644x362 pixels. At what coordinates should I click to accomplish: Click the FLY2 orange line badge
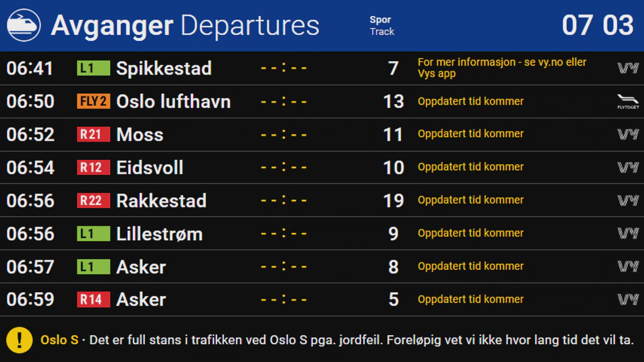(x=93, y=101)
